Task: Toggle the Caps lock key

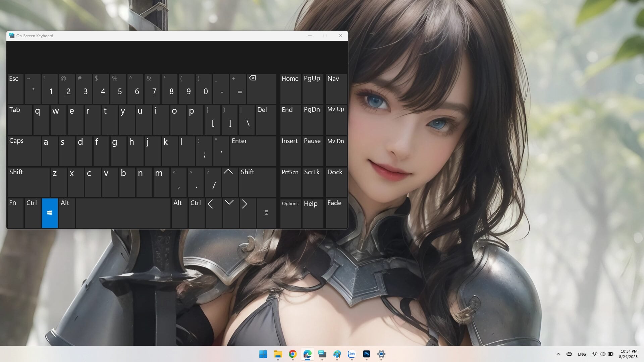Action: pos(24,151)
